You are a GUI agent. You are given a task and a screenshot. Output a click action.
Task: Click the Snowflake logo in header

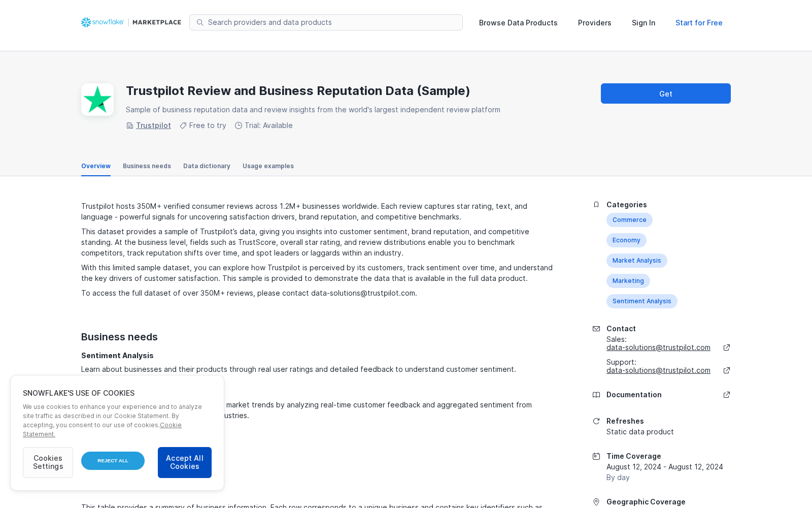(x=103, y=22)
